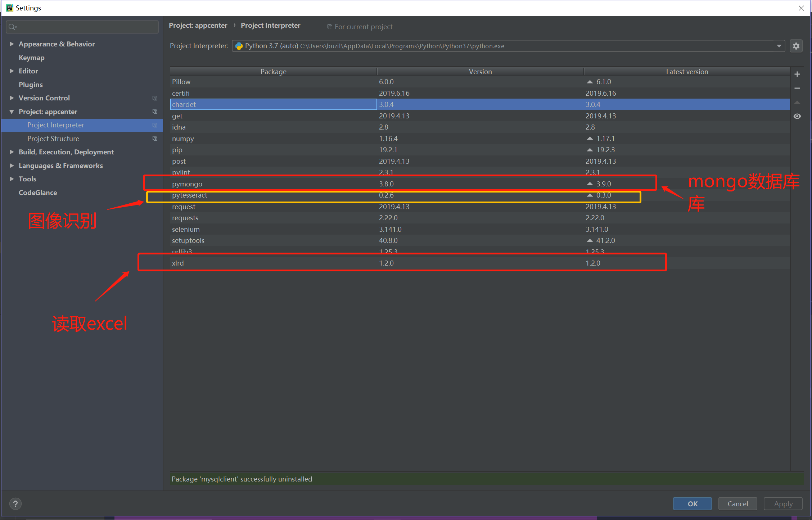Open the Project Interpreter dropdown

pyautogui.click(x=779, y=46)
